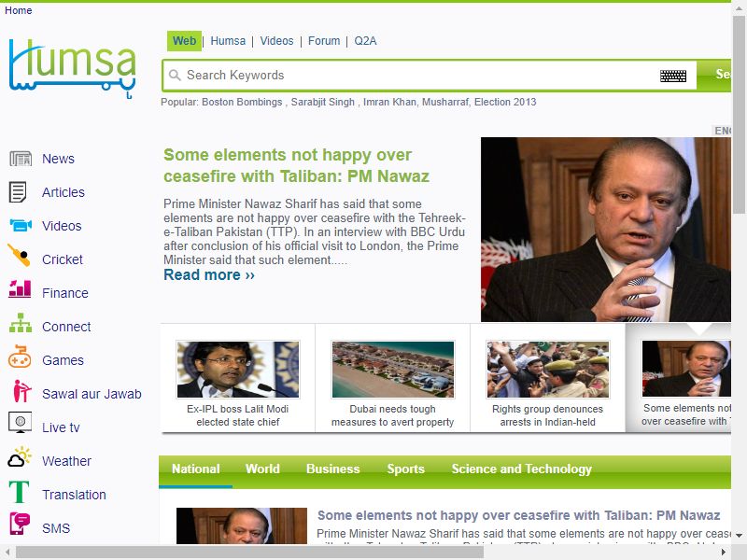
Task: Click the horizontal scrollbar right arrow
Action: (x=723, y=553)
